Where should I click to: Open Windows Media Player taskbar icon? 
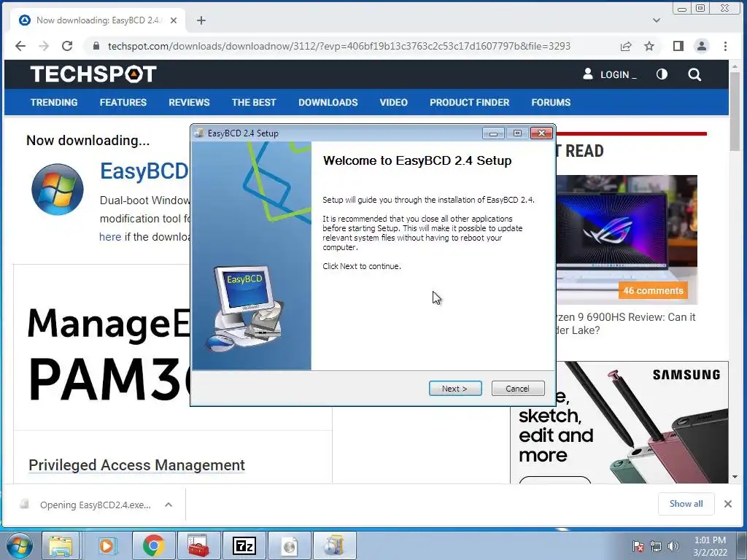coord(107,545)
